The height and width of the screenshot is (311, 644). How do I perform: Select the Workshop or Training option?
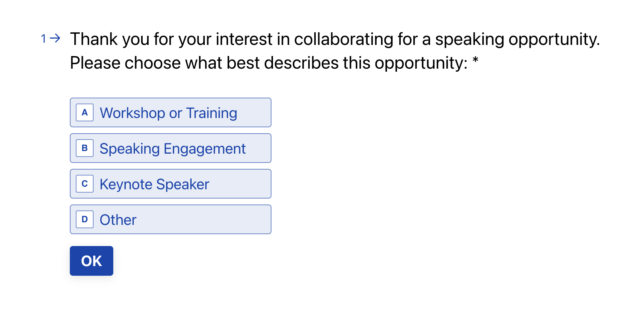170,112
